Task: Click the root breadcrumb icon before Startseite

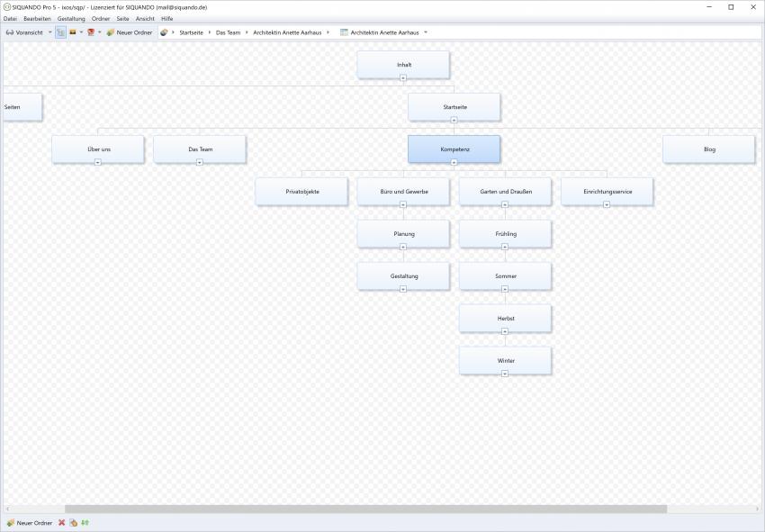Action: (164, 32)
